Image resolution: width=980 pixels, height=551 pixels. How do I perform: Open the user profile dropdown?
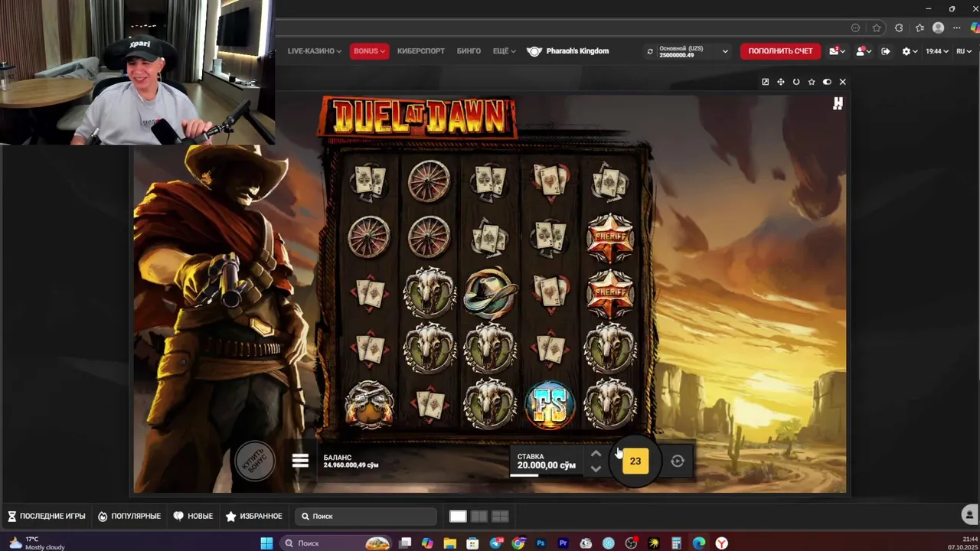[x=864, y=51]
